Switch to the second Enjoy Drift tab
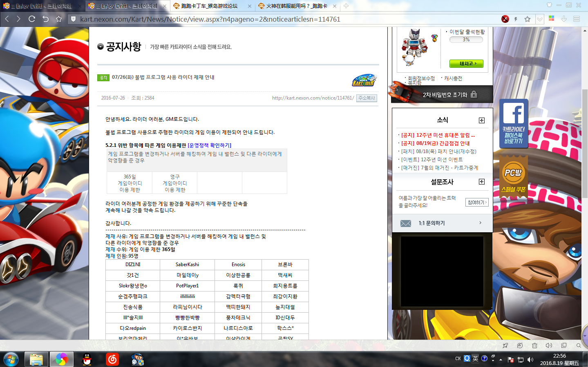This screenshot has width=588, height=367. pos(127,6)
